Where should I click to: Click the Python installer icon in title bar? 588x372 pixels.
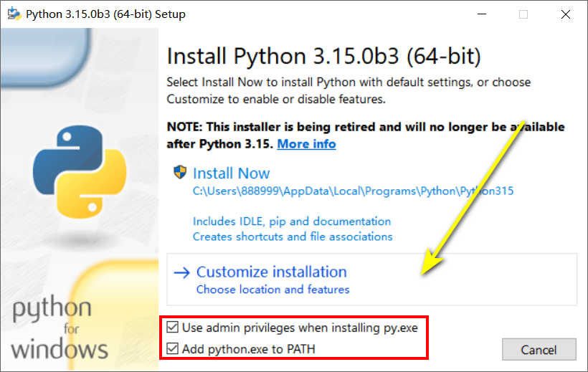14,14
